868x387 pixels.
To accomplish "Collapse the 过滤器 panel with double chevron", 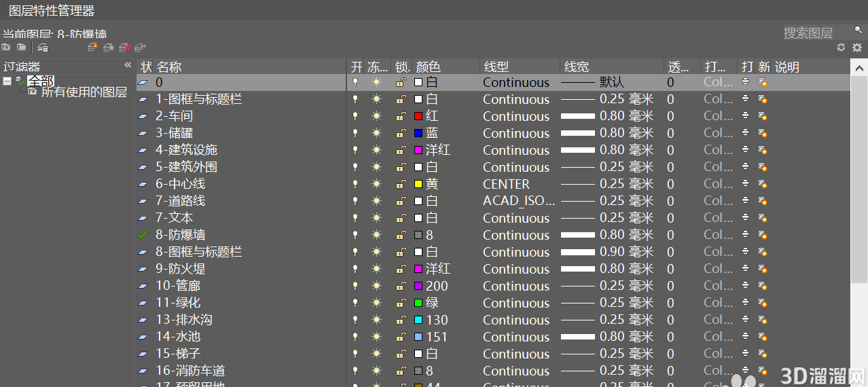I will tap(128, 65).
